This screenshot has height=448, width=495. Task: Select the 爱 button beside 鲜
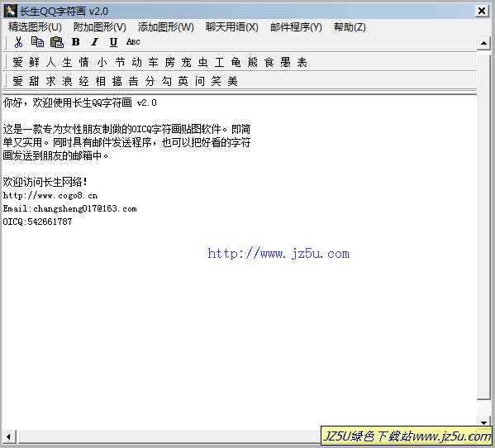pyautogui.click(x=17, y=62)
